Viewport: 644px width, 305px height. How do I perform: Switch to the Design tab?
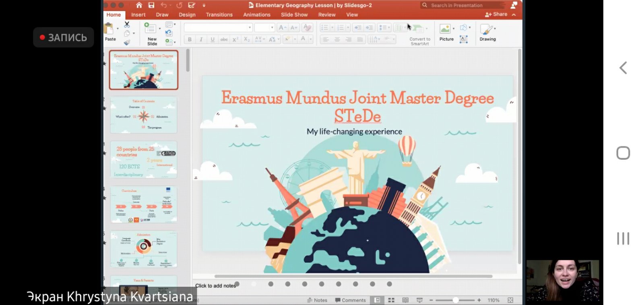pos(187,15)
